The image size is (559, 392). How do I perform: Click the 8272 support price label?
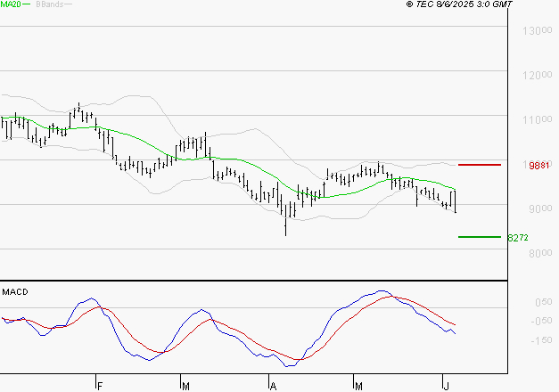[518, 238]
